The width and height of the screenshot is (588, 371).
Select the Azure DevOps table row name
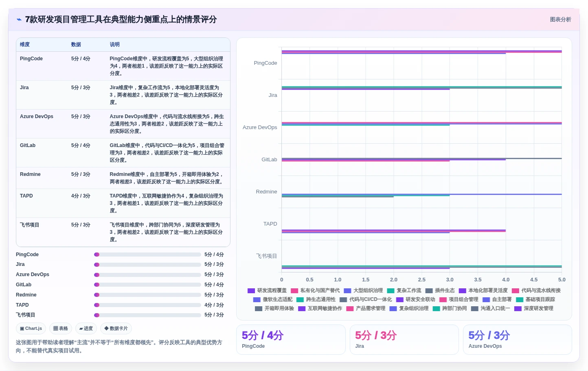click(x=37, y=116)
